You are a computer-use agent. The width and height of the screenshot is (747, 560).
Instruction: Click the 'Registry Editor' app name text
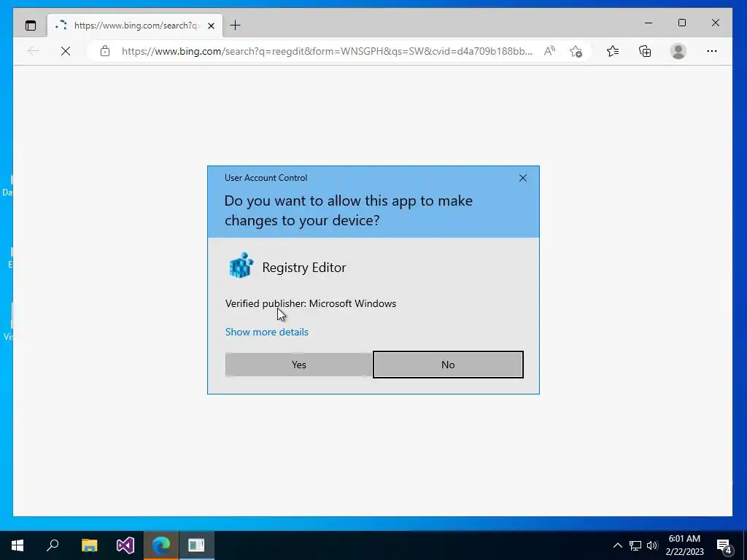(x=304, y=267)
